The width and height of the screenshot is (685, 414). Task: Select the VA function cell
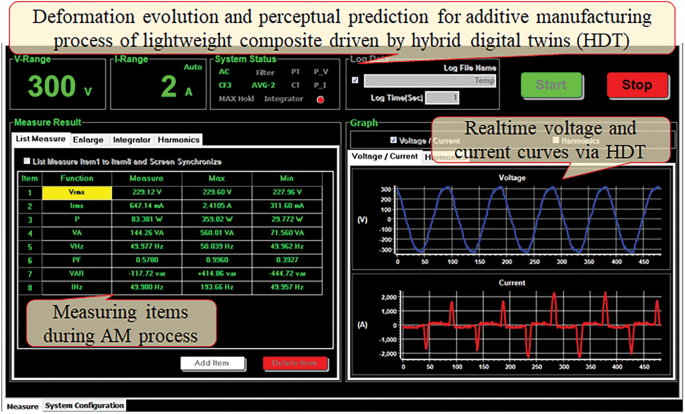tap(76, 233)
